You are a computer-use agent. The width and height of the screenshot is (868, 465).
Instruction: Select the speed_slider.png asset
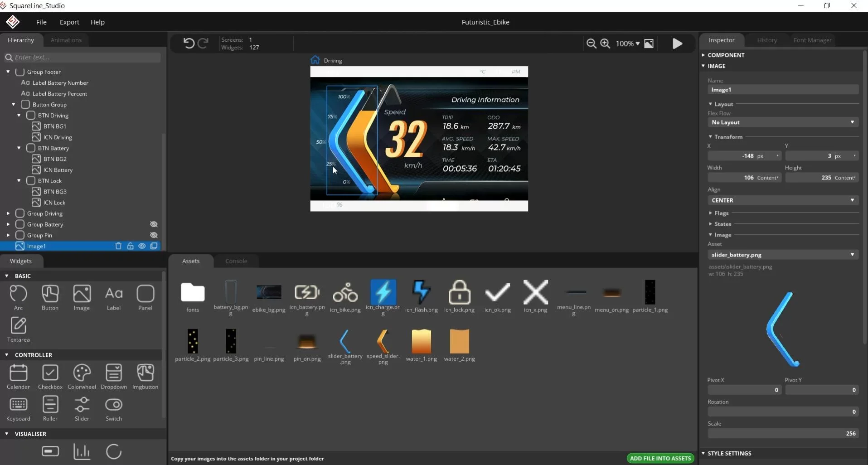(383, 346)
